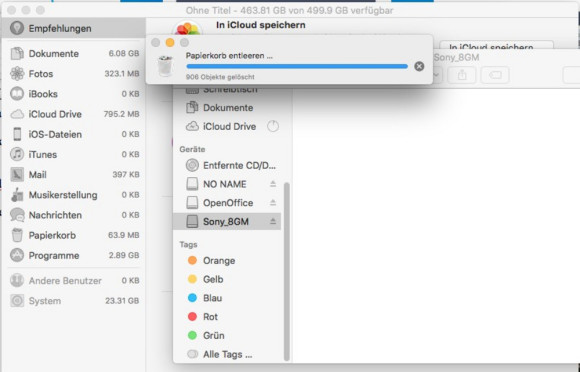Click the Geräte section header
The width and height of the screenshot is (580, 372).
click(x=192, y=149)
